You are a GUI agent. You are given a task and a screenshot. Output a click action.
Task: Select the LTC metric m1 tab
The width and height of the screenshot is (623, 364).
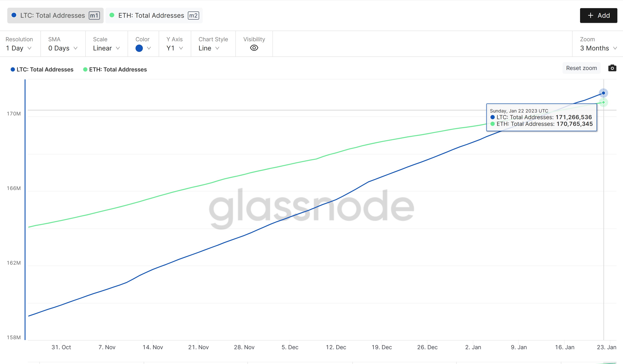(54, 15)
